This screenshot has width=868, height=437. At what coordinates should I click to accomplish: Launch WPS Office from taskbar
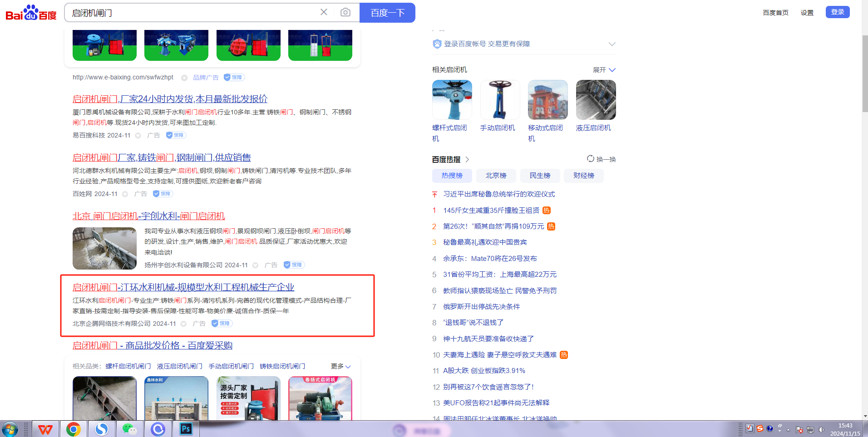pyautogui.click(x=45, y=429)
